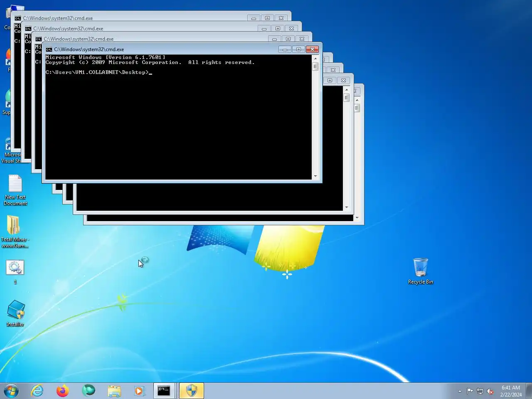This screenshot has width=532, height=399.
Task: Open front cmd window's system menu icon
Action: click(x=49, y=49)
